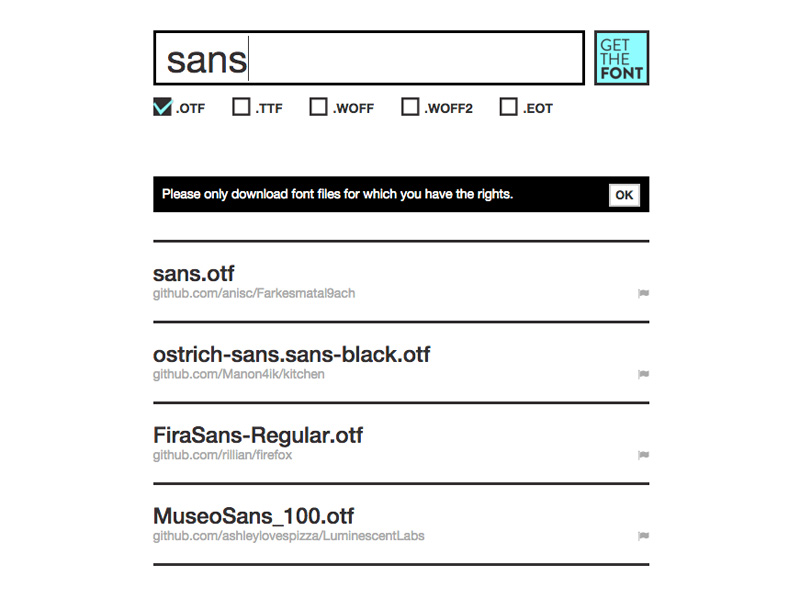Open the github.com/ashleylovespizza/LuminescentLabs link
800x599 pixels.
coord(288,535)
